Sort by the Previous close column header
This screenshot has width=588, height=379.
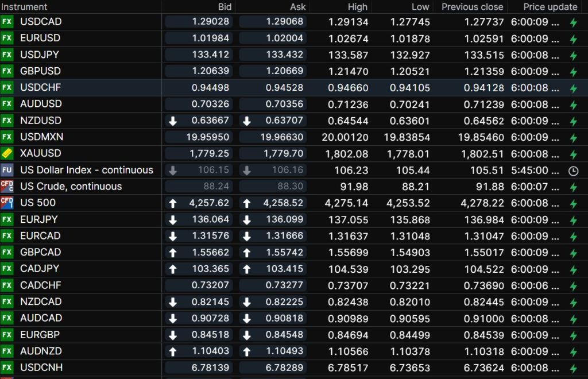click(x=472, y=7)
